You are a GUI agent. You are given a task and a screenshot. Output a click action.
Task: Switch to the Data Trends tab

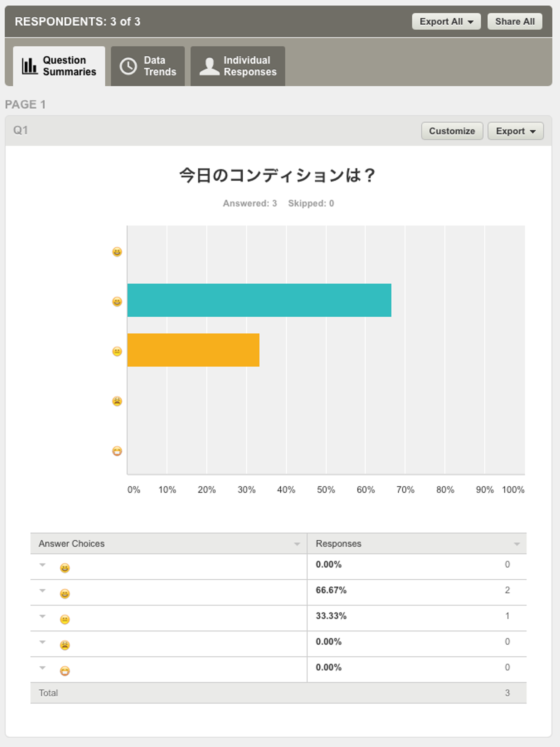148,66
